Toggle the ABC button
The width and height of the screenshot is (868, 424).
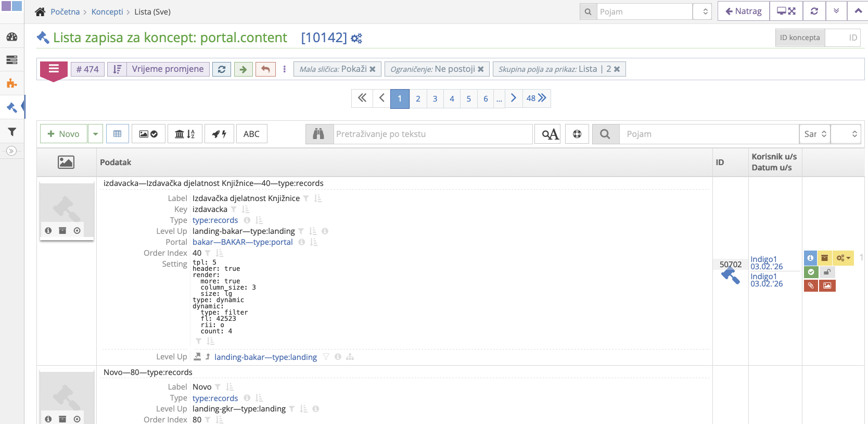[251, 134]
